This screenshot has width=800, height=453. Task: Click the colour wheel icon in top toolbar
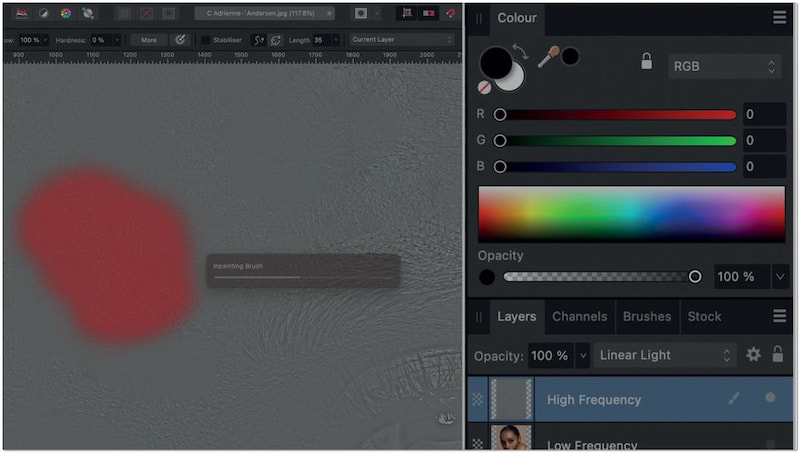pos(66,14)
